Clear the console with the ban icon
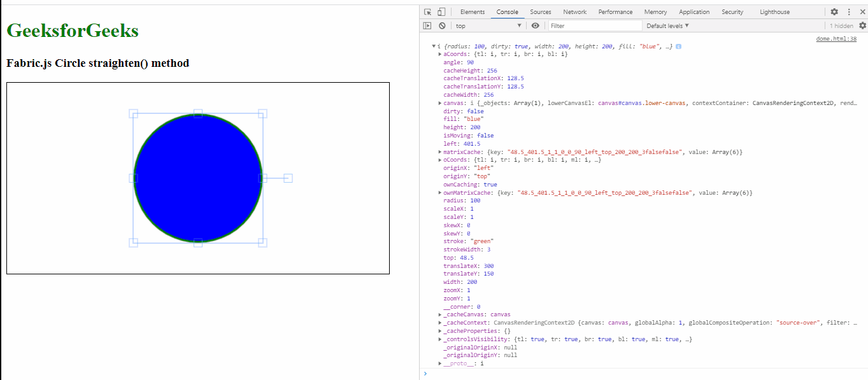 pos(442,25)
